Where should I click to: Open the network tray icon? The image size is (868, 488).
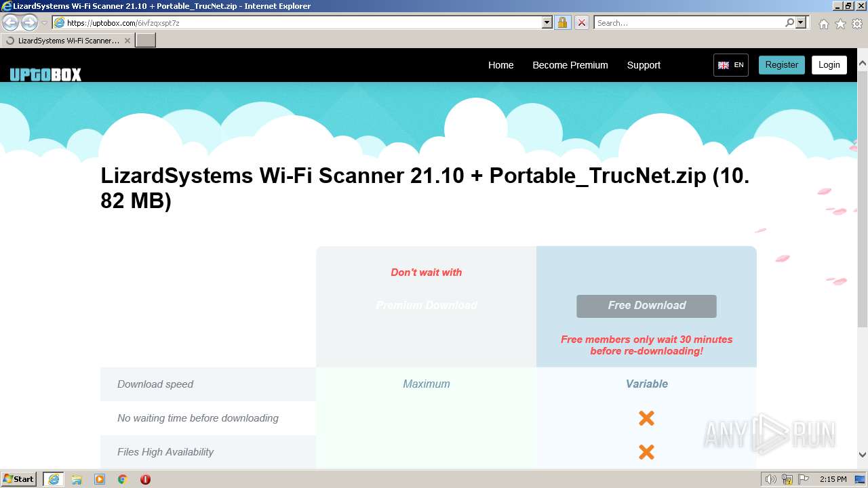click(787, 479)
